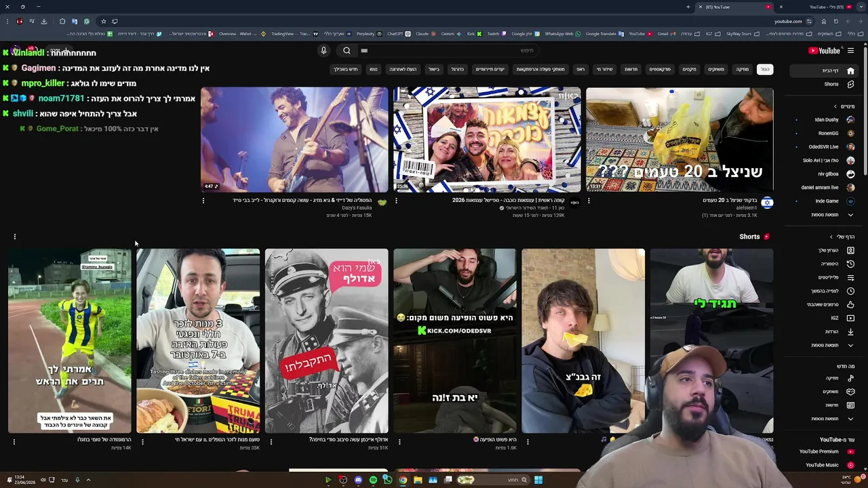
Task: Open the yellow-kit running child short
Action: (69, 341)
